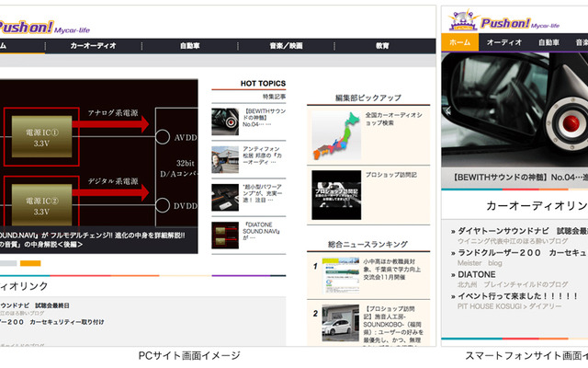Open the オーディオ tab on the smartphone site
Image resolution: width=588 pixels, height=368 pixels.
pos(504,42)
